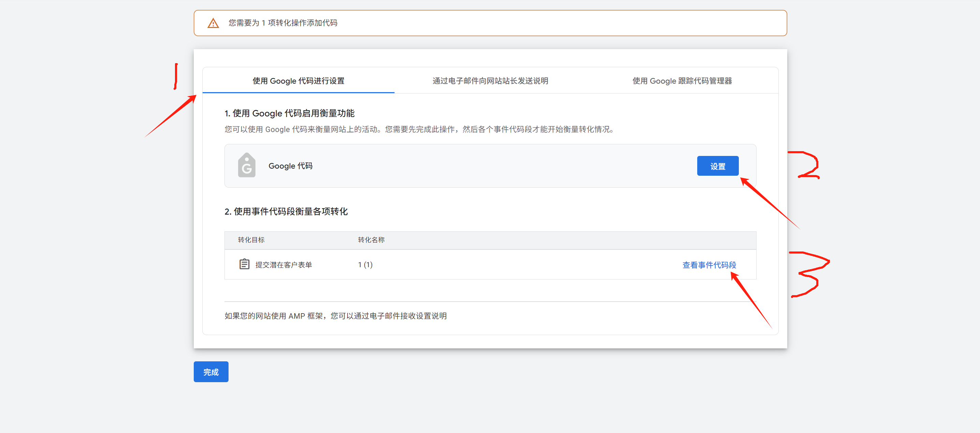Click the conversion name 1 (1)
Screen dimensions: 980x433
pos(365,264)
